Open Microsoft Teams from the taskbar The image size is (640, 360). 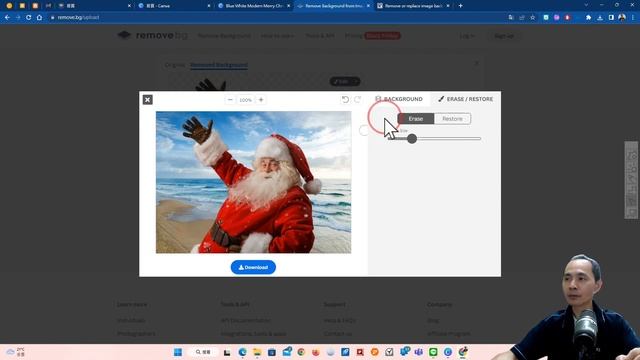[418, 352]
